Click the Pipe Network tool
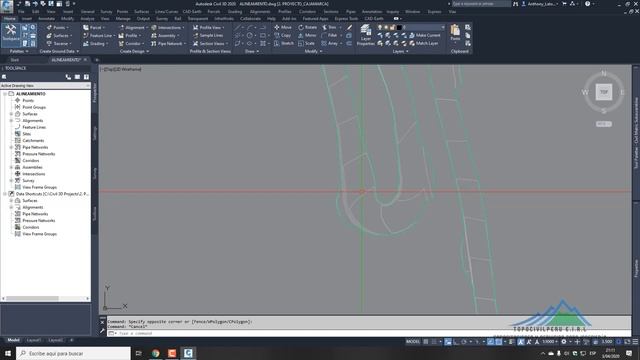This screenshot has height=360, width=640. coord(168,43)
